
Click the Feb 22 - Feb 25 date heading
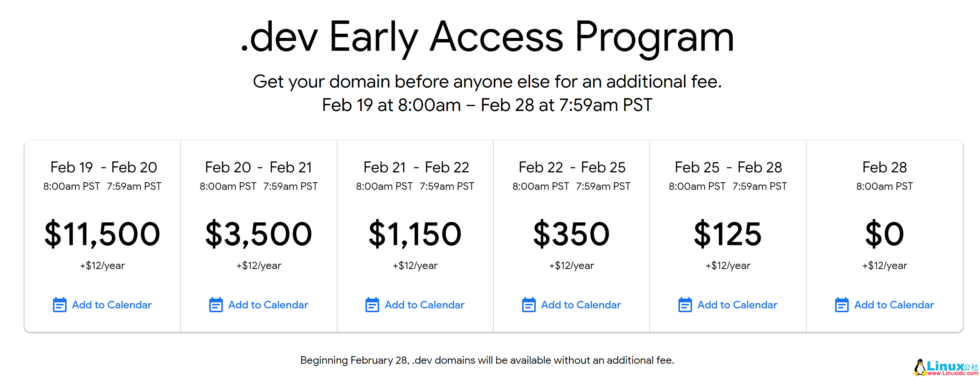(571, 167)
